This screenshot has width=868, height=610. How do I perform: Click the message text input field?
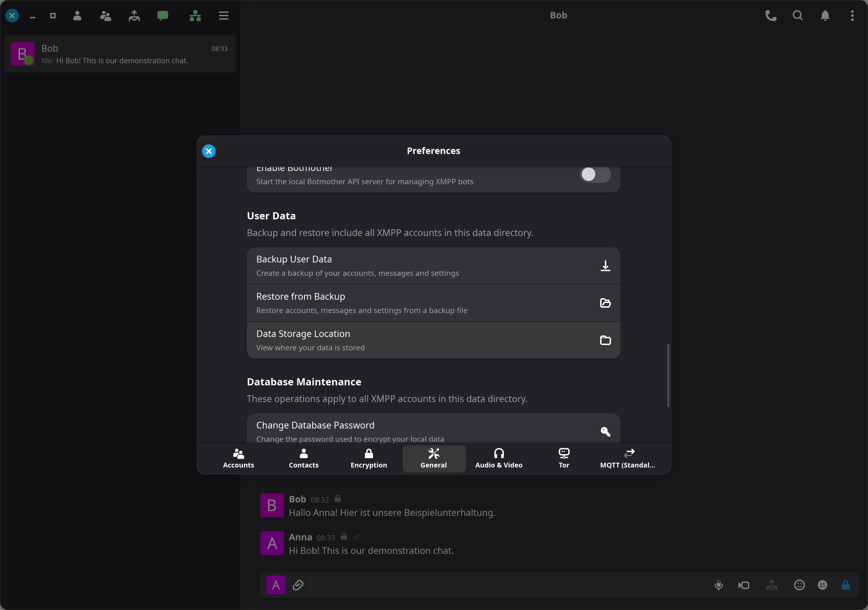point(509,585)
